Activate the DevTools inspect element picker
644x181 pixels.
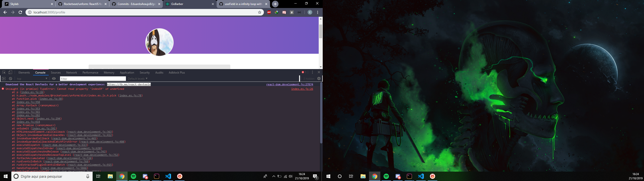4,72
